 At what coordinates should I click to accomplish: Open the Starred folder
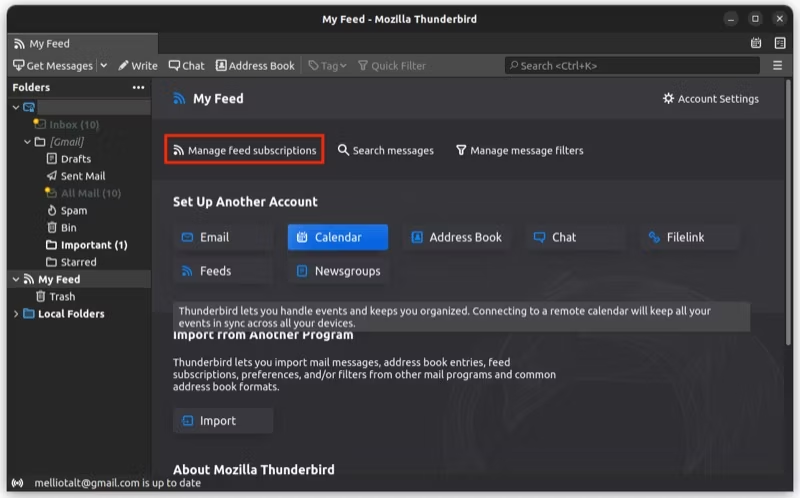71,262
